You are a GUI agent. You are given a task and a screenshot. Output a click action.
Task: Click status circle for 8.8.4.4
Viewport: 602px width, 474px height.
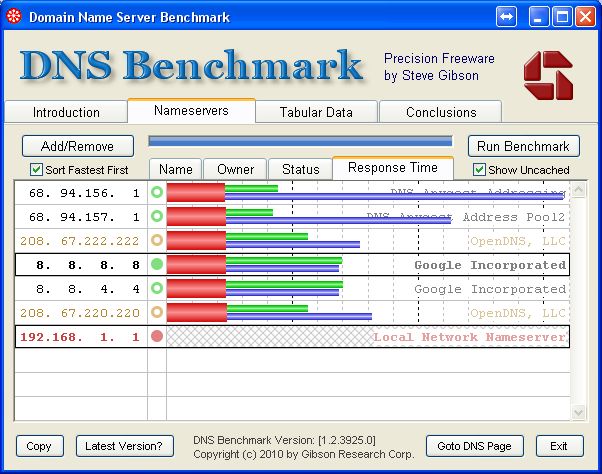coord(157,288)
